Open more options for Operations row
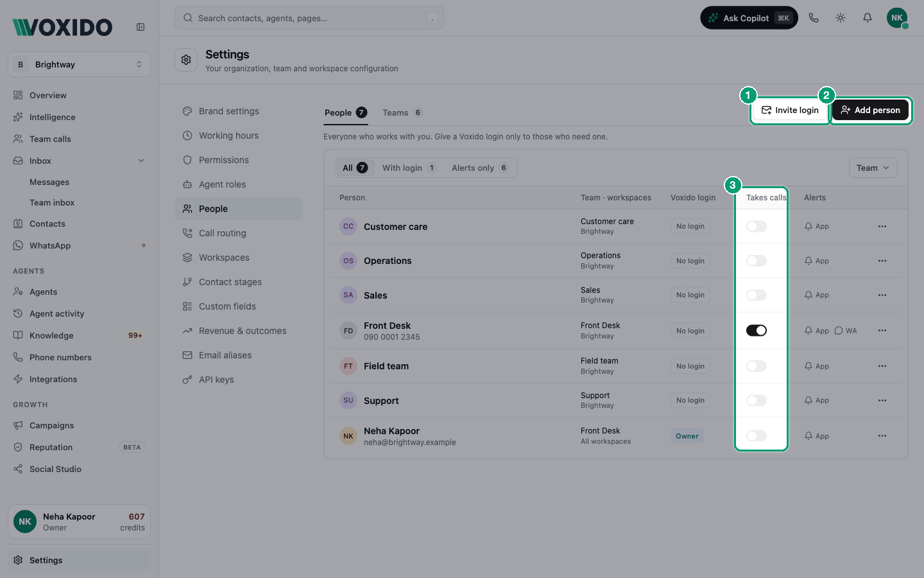 (882, 261)
